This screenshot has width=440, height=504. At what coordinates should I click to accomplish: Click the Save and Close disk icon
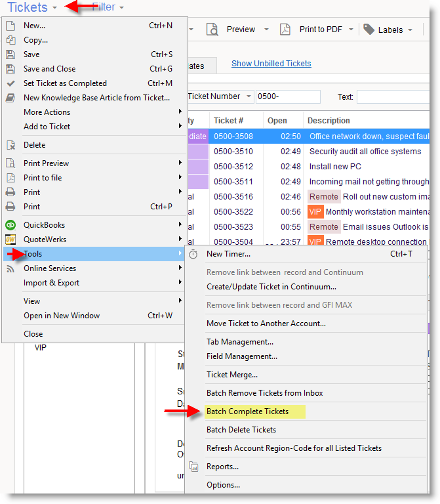[10, 69]
